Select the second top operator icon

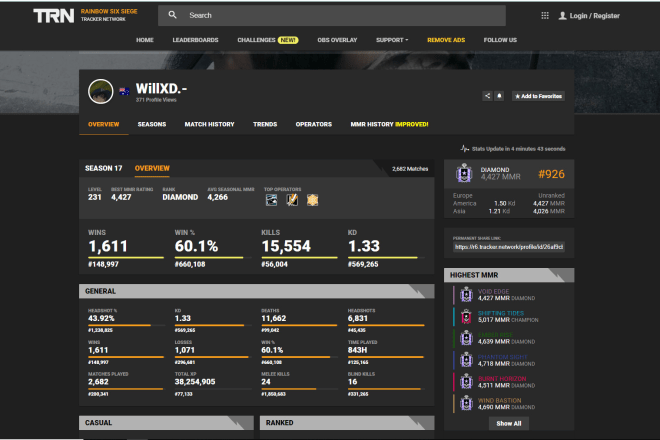click(292, 200)
